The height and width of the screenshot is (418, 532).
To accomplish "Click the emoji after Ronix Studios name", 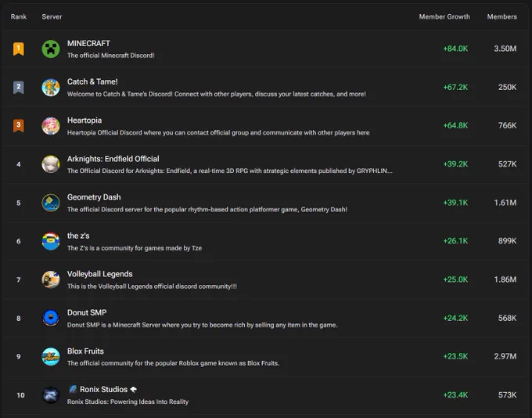I will click(x=133, y=390).
